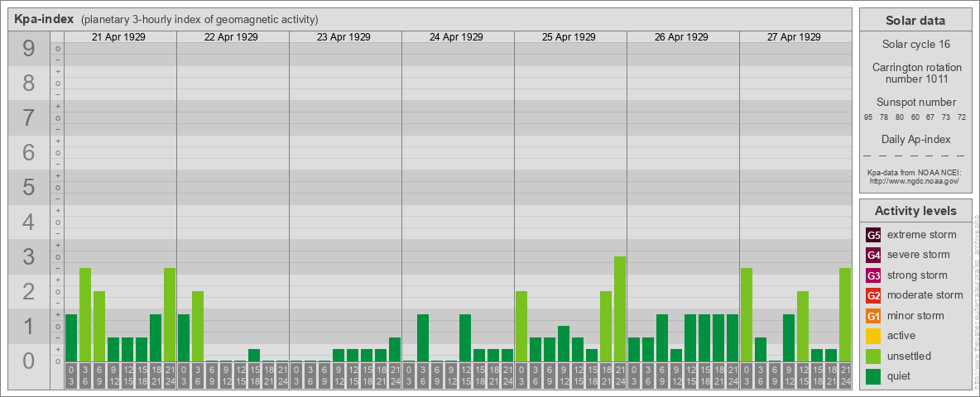Click the Activity levels panel header
The width and height of the screenshot is (980, 397).
point(915,211)
